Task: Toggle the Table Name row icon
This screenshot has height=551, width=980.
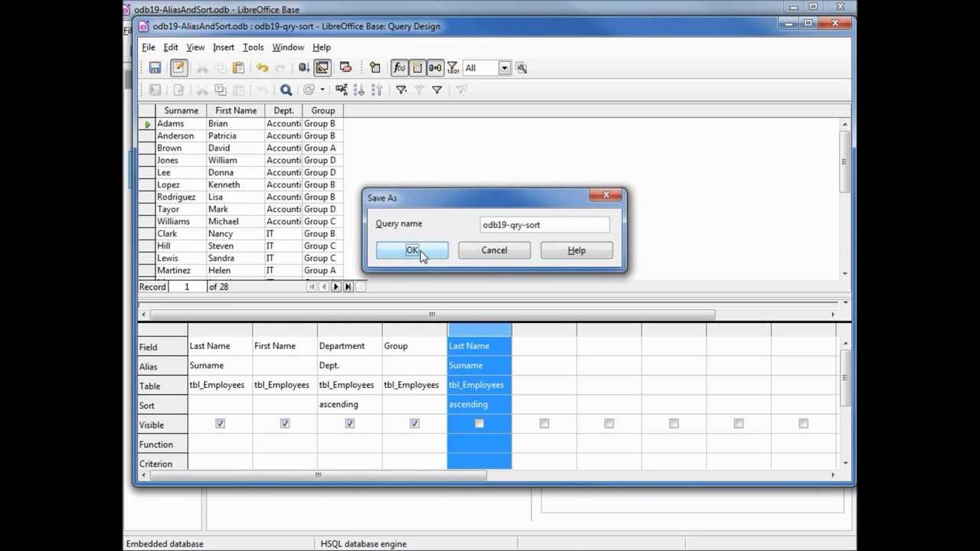Action: point(417,67)
